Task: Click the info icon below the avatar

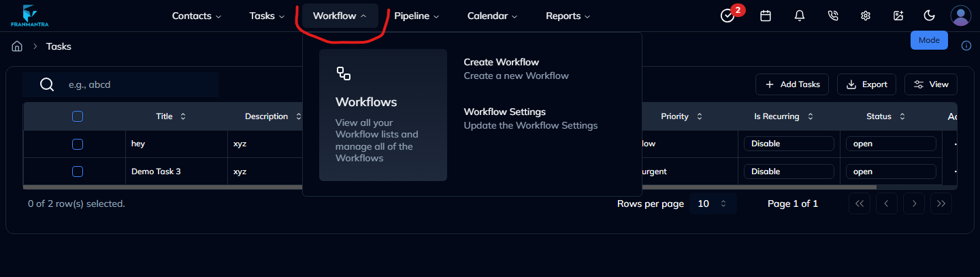Action: point(966,46)
